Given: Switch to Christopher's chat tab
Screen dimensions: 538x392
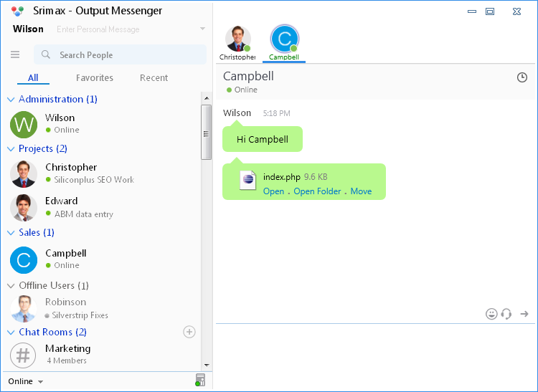Looking at the screenshot, I should [x=237, y=43].
